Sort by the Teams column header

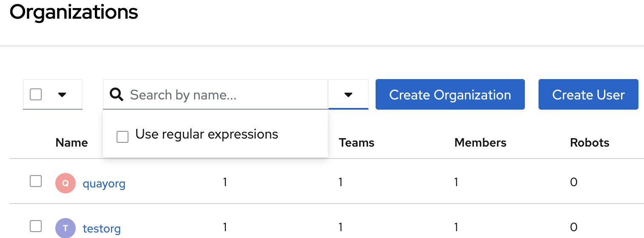coord(356,142)
